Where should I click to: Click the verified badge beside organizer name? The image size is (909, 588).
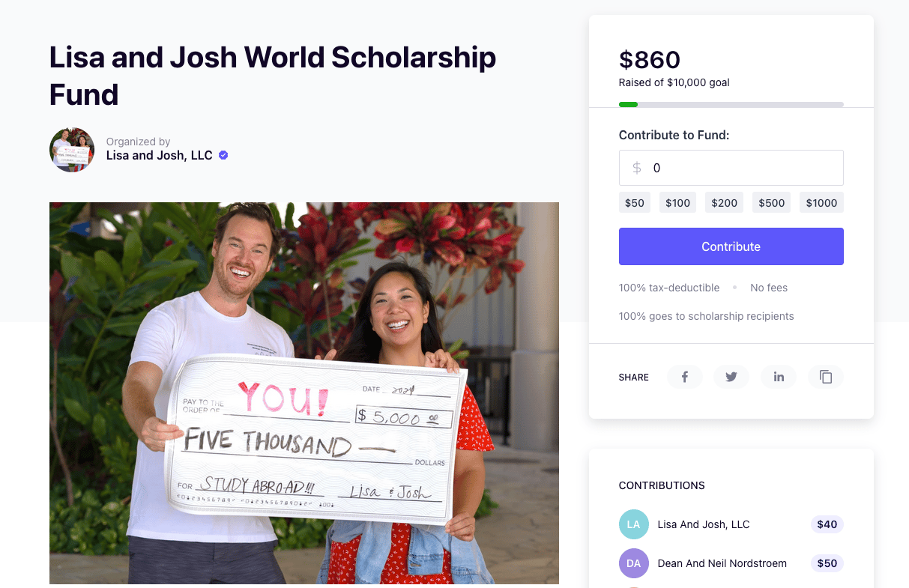coord(223,156)
